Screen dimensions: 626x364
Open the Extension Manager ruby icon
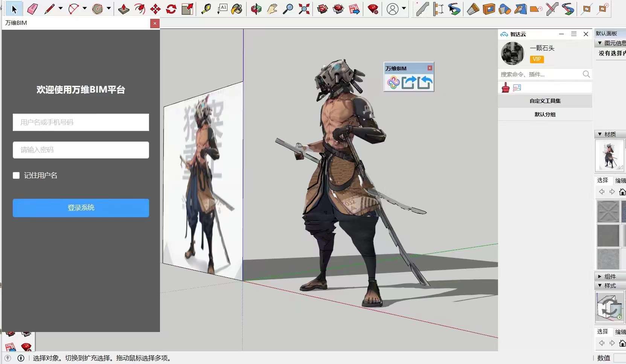pos(373,9)
